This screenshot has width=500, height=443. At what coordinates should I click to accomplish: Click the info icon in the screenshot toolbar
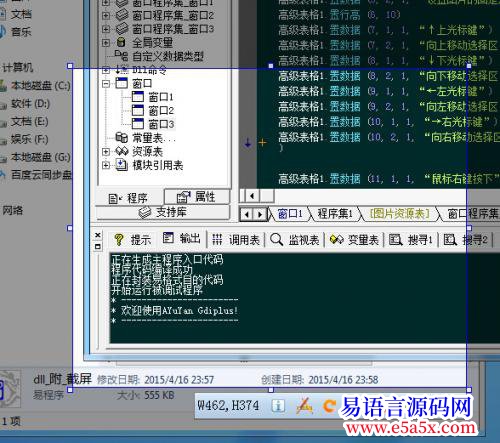(x=278, y=406)
